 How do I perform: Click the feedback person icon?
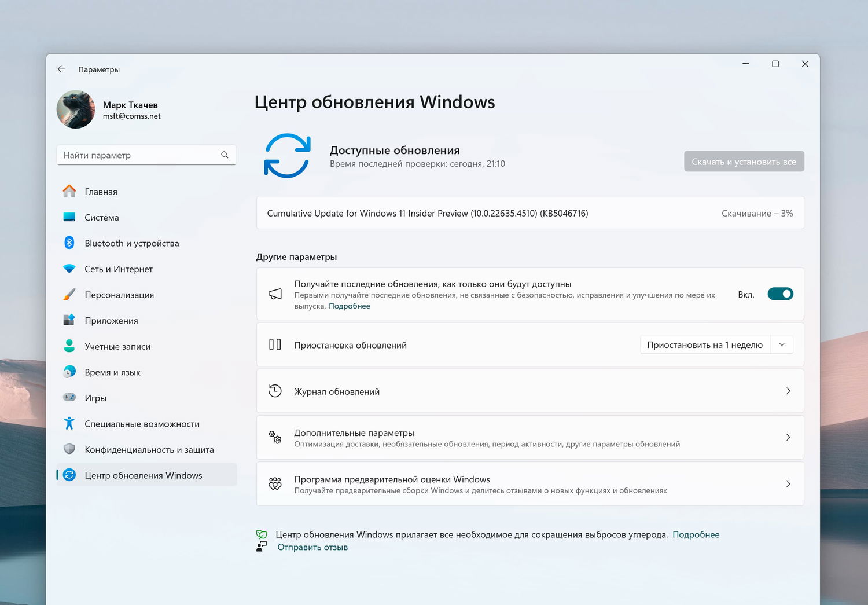262,547
